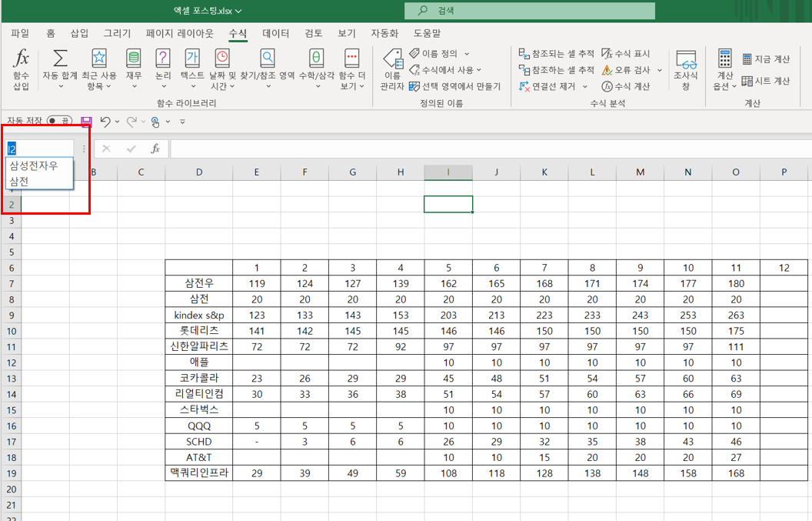
Task: Open Financial (재무) functions library
Action: pos(134,69)
